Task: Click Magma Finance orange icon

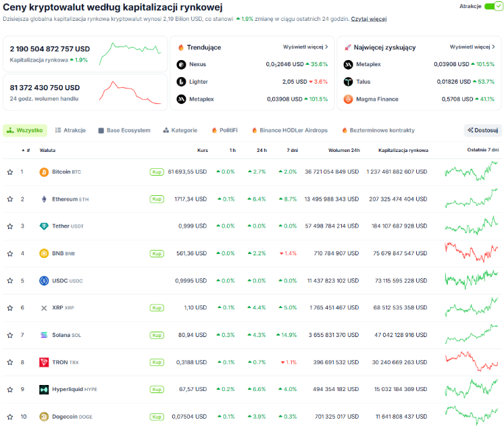Action: tap(348, 99)
